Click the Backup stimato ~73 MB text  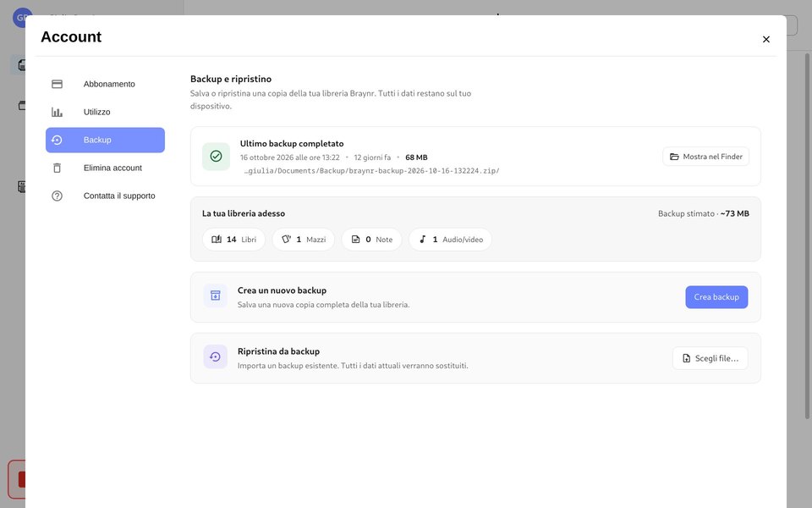(x=703, y=213)
